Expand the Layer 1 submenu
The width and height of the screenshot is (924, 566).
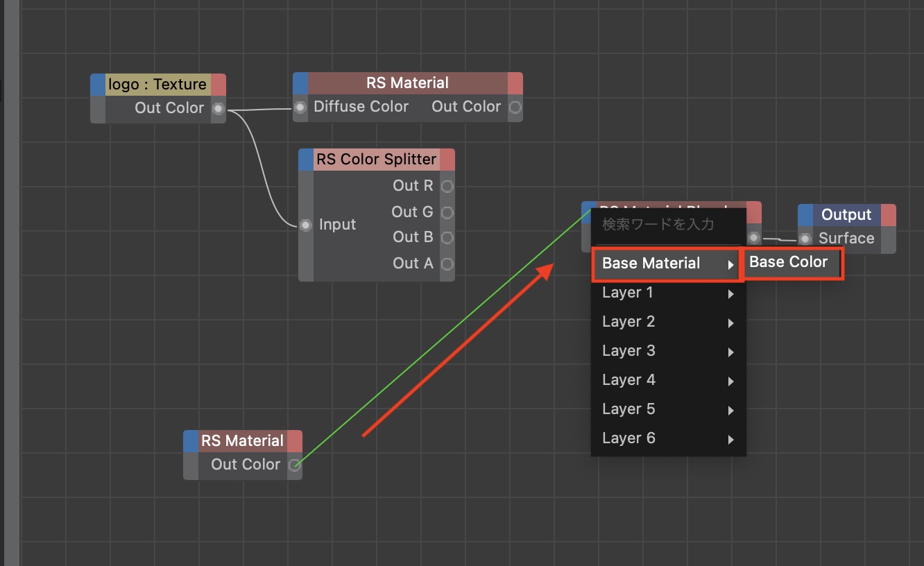(x=666, y=293)
